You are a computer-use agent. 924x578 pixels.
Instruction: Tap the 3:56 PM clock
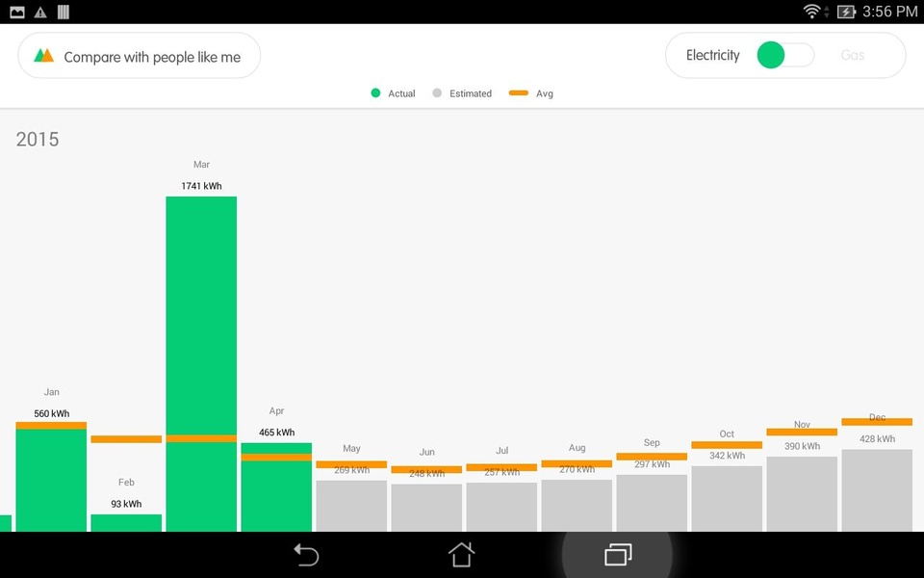click(x=889, y=12)
